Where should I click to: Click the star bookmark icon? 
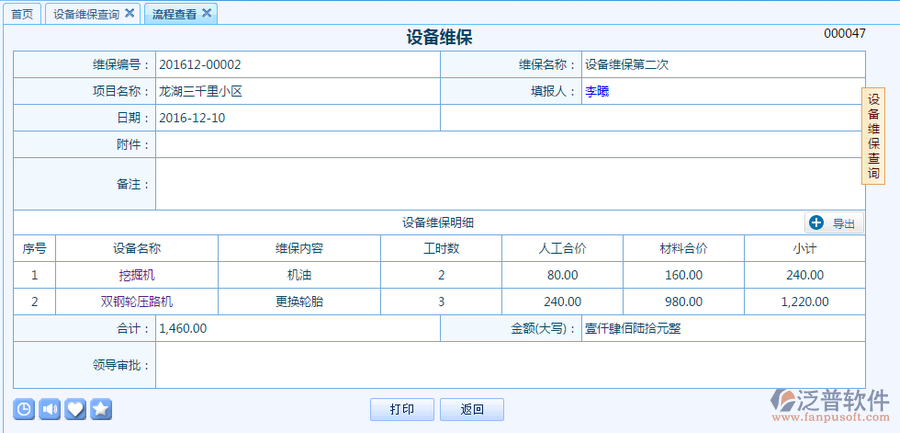click(101, 409)
